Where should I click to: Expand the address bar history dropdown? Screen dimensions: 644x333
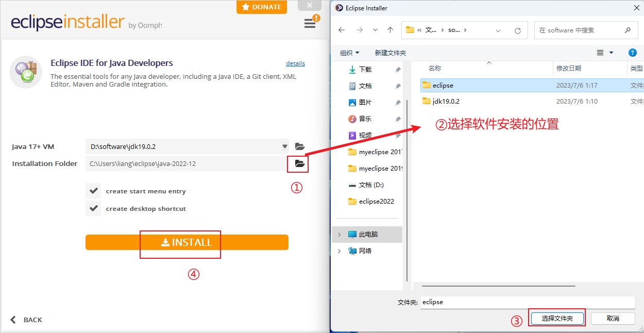coord(498,30)
